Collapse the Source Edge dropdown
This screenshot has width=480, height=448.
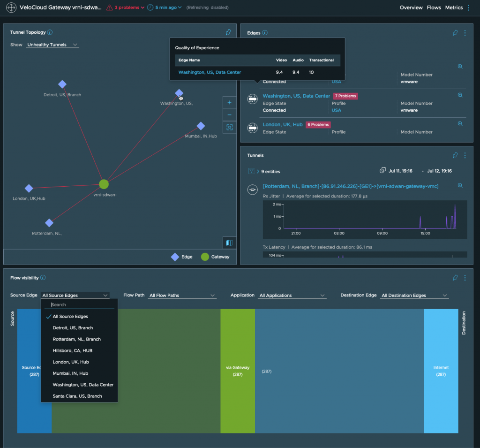point(75,296)
